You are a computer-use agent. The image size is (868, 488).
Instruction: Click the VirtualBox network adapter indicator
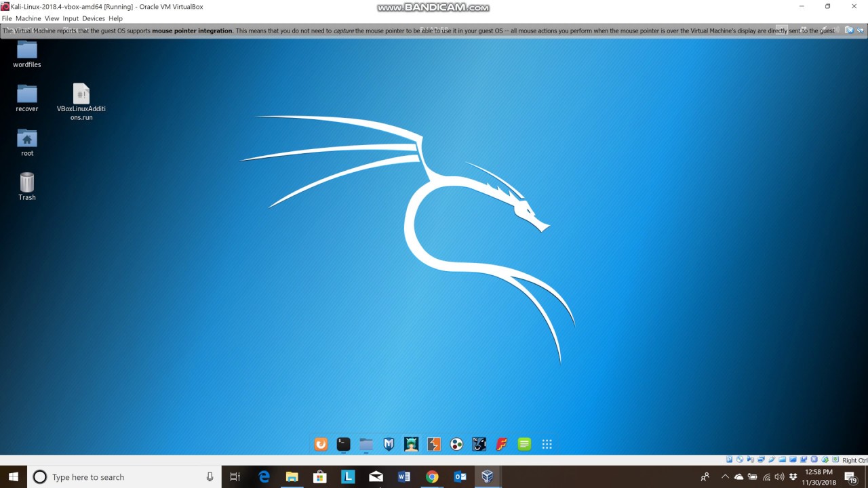pyautogui.click(x=761, y=460)
